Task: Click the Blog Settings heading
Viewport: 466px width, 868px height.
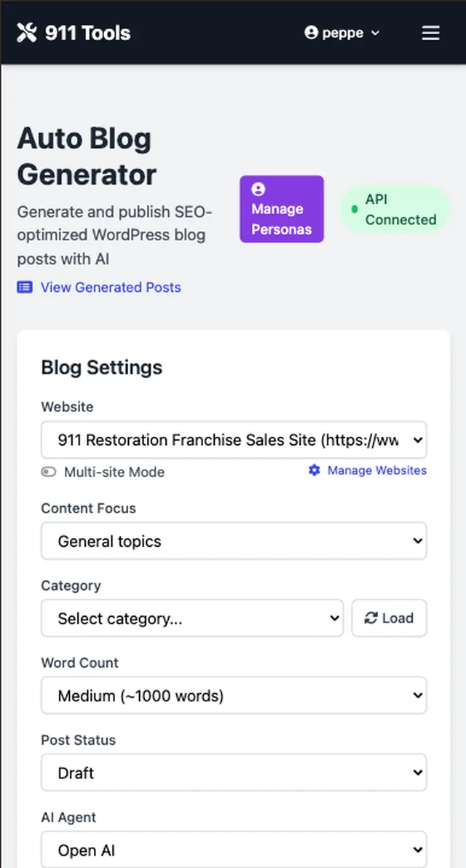Action: coord(102,368)
